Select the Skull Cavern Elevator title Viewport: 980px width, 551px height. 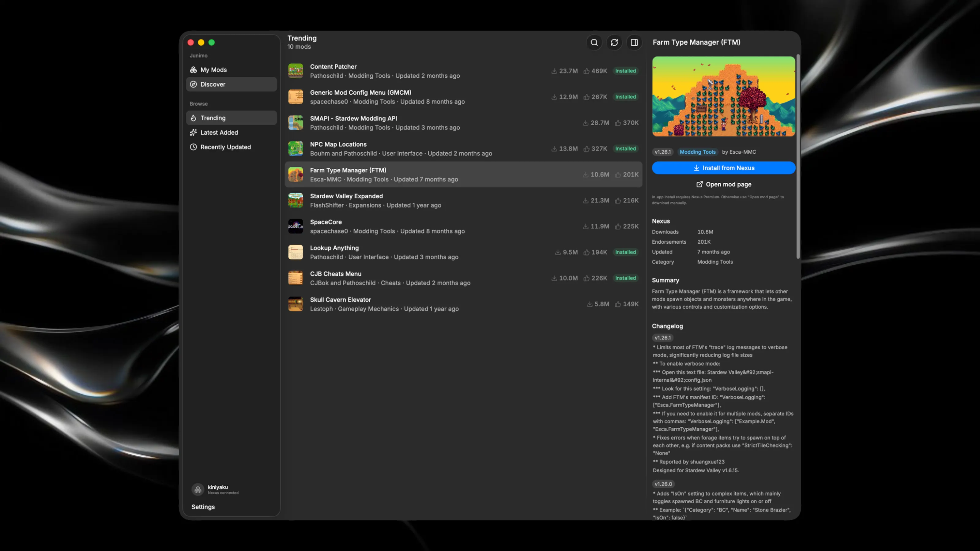point(341,299)
